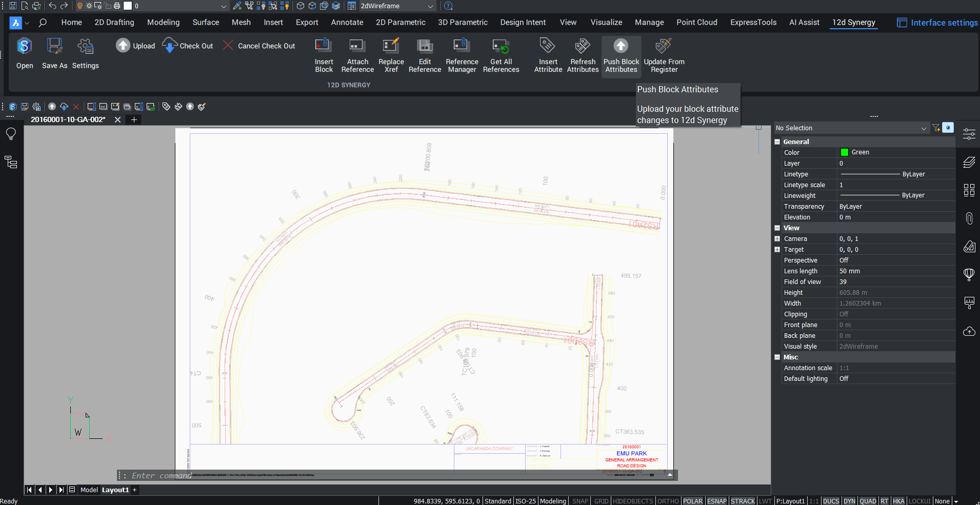980x505 pixels.
Task: Open 12d Synergy Settings in ribbon
Action: point(85,53)
